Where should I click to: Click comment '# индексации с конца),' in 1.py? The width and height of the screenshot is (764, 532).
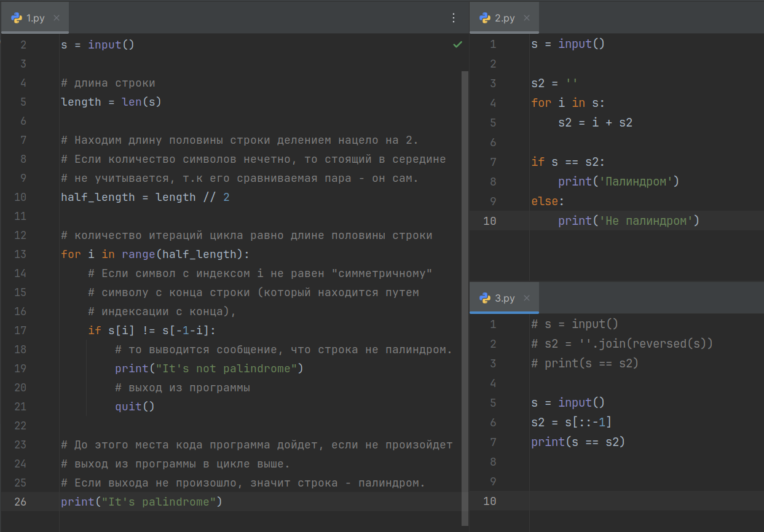pyautogui.click(x=162, y=311)
